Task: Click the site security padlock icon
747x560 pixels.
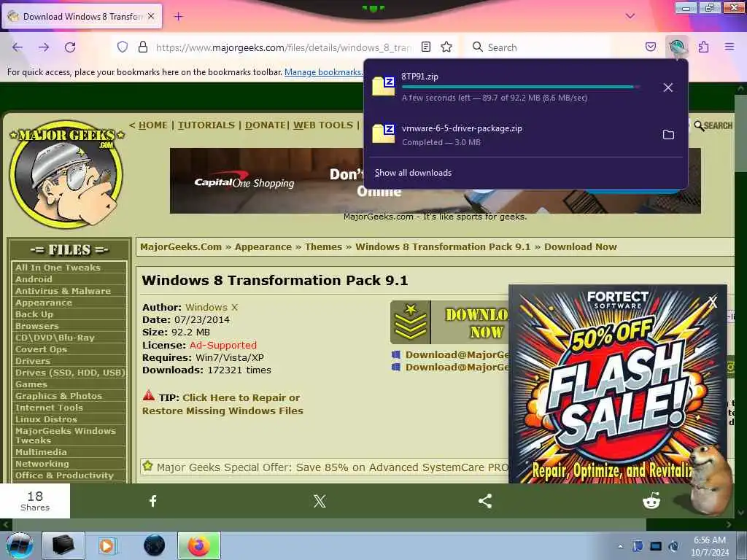Action: pos(142,47)
